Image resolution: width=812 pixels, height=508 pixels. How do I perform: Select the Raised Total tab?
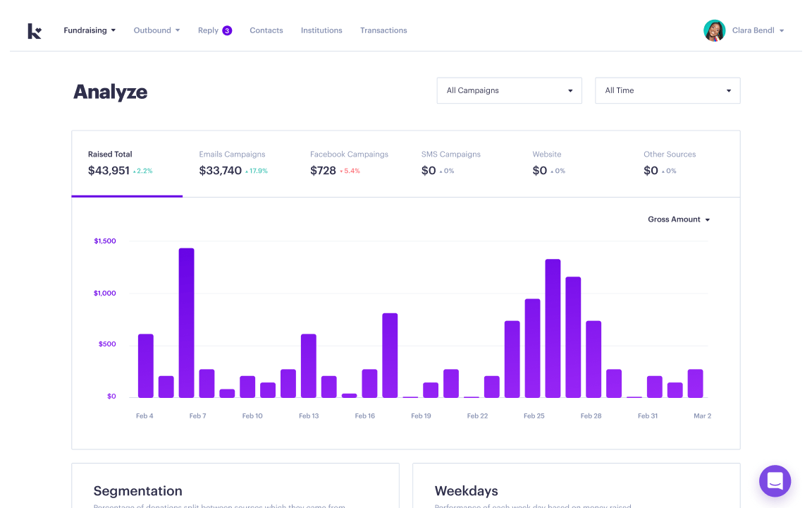pyautogui.click(x=111, y=162)
